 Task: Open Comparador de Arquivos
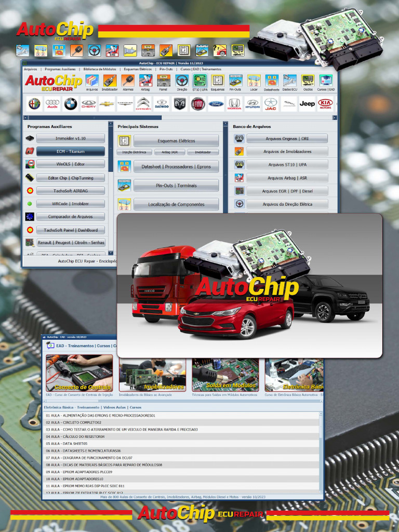point(71,217)
